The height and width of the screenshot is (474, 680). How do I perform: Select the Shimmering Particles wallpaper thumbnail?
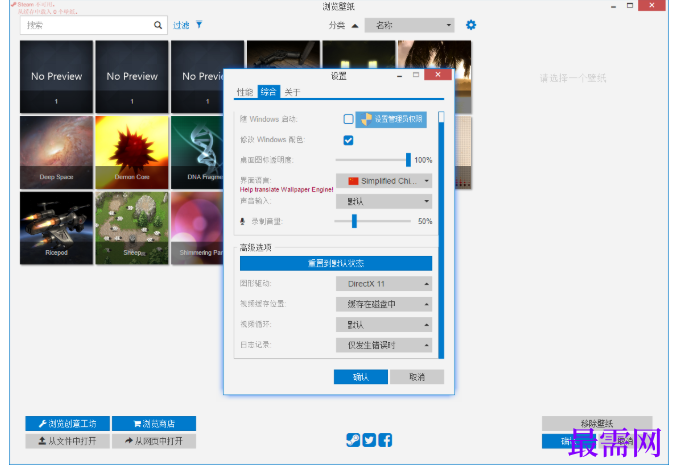197,228
